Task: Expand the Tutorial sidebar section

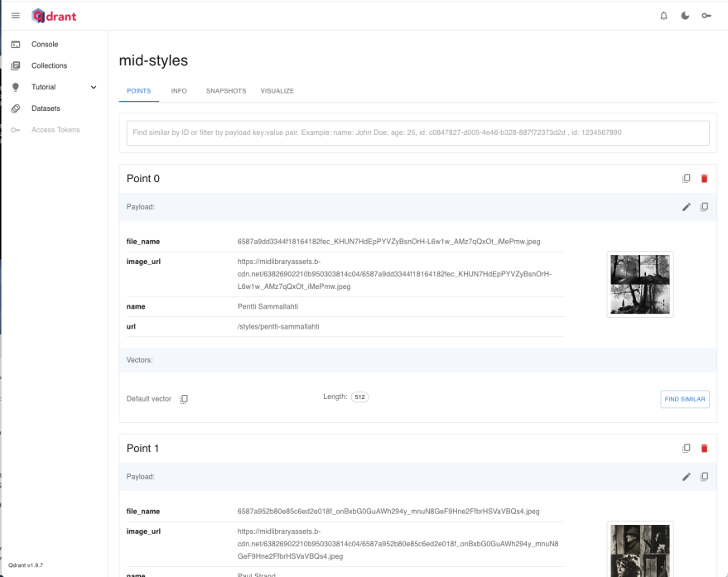Action: click(93, 87)
